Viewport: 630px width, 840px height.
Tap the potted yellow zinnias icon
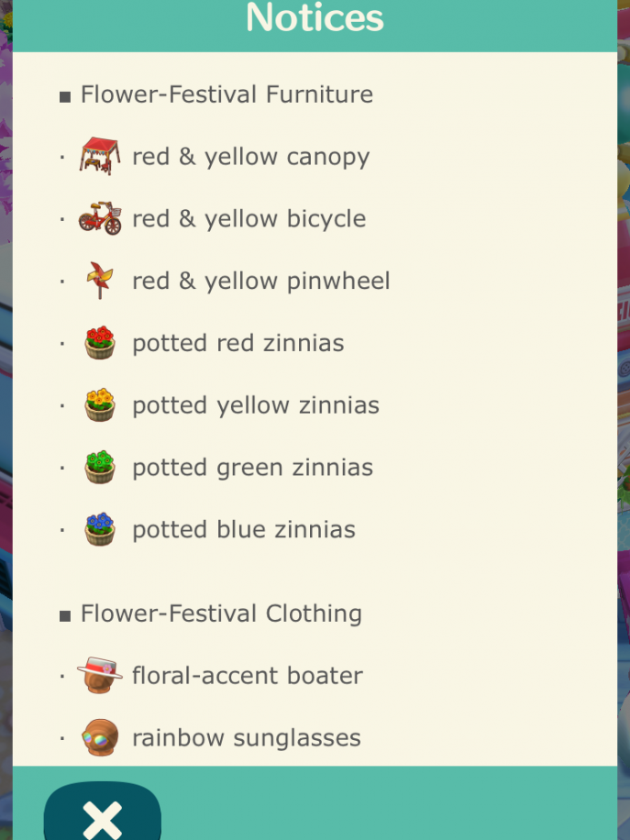pos(100,404)
